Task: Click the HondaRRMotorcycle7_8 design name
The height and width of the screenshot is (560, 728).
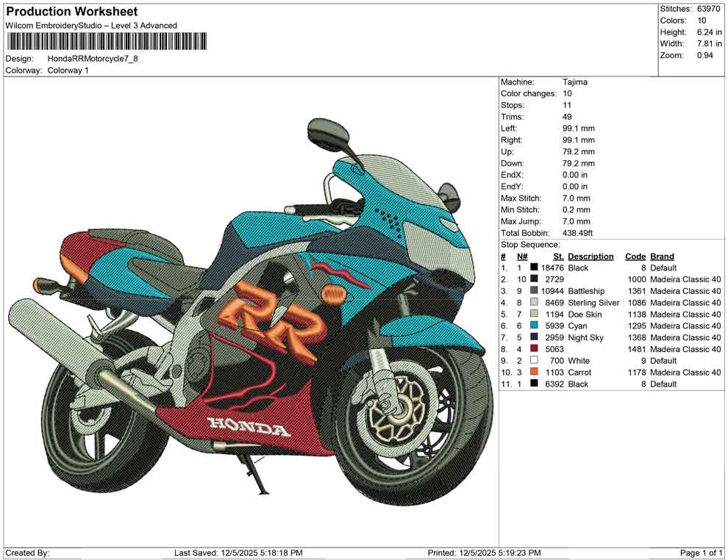Action: coord(93,59)
